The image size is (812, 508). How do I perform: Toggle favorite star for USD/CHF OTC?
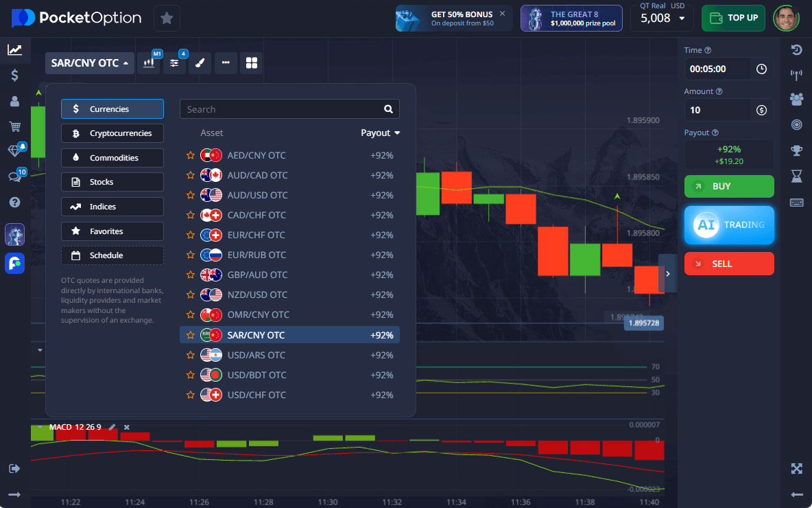click(x=191, y=395)
